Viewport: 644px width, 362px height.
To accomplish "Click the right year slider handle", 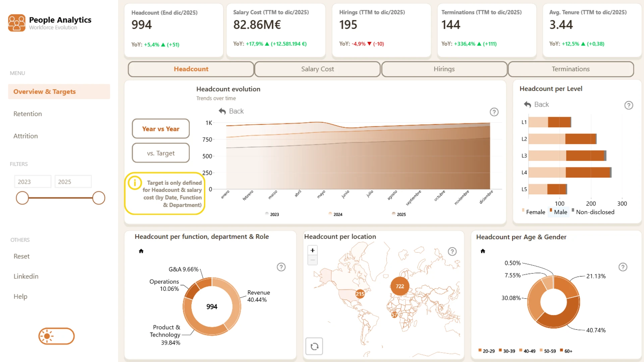I will (x=99, y=198).
